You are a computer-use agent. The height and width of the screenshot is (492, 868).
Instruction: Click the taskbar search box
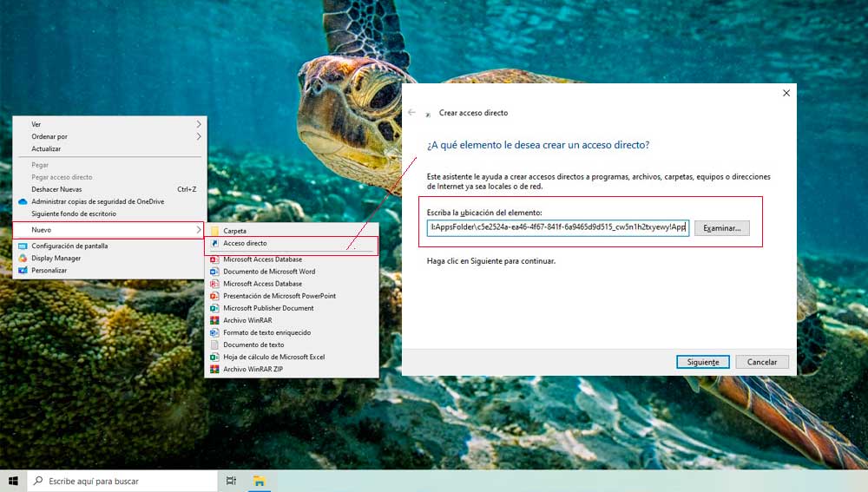[122, 481]
